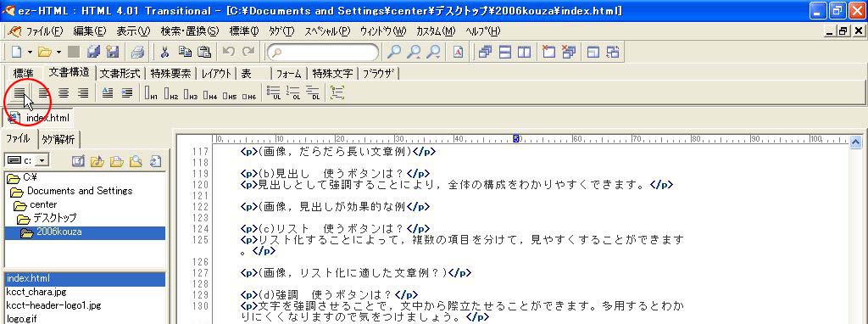Click the tile windows horizontally icon
This screenshot has height=324, width=868.
pyautogui.click(x=505, y=52)
